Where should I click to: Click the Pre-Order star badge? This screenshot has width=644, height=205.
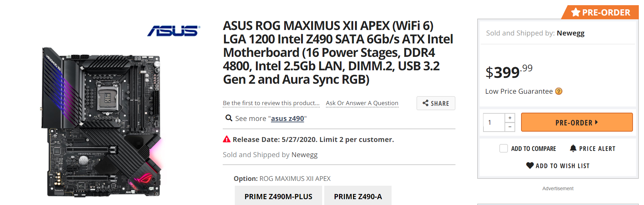coord(576,12)
